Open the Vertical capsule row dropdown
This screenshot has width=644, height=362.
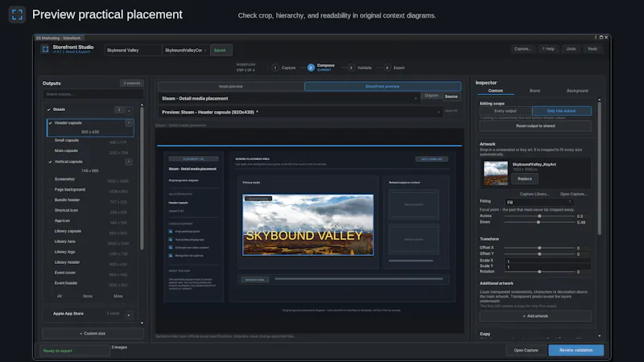point(129,162)
